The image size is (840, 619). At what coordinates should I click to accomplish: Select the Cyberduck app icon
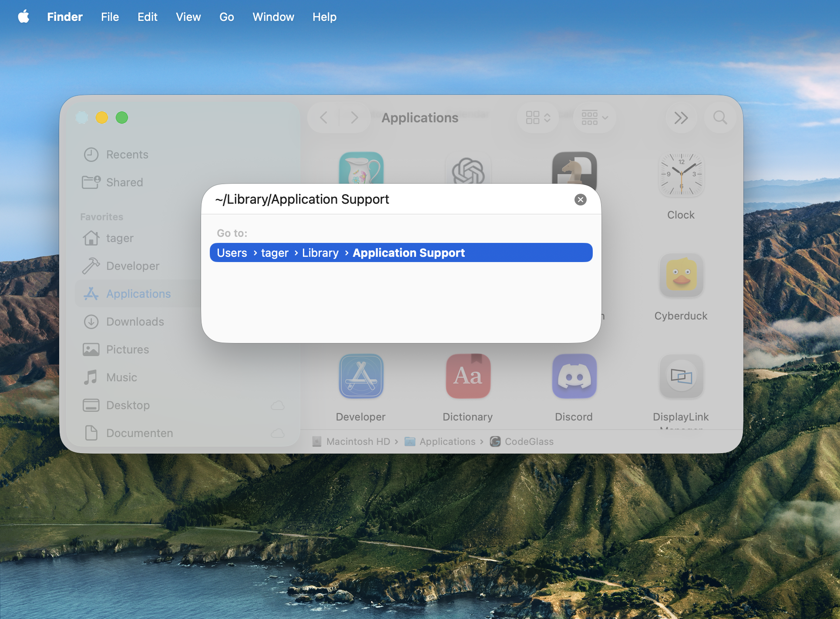click(681, 276)
